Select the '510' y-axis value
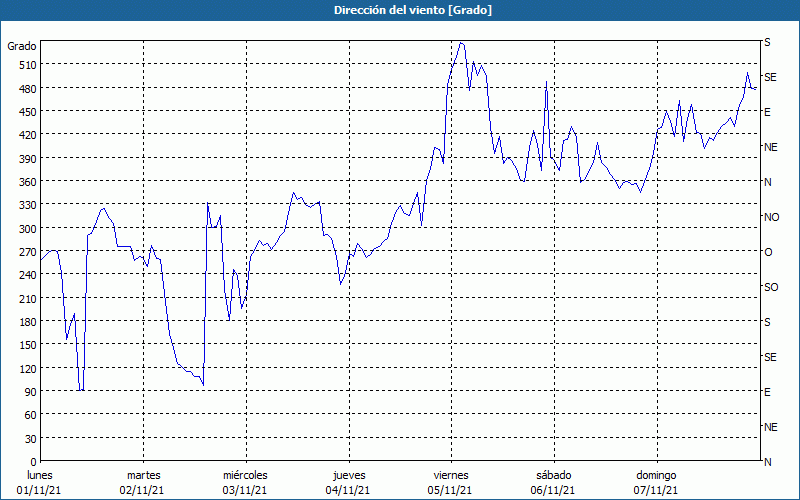 pyautogui.click(x=28, y=65)
